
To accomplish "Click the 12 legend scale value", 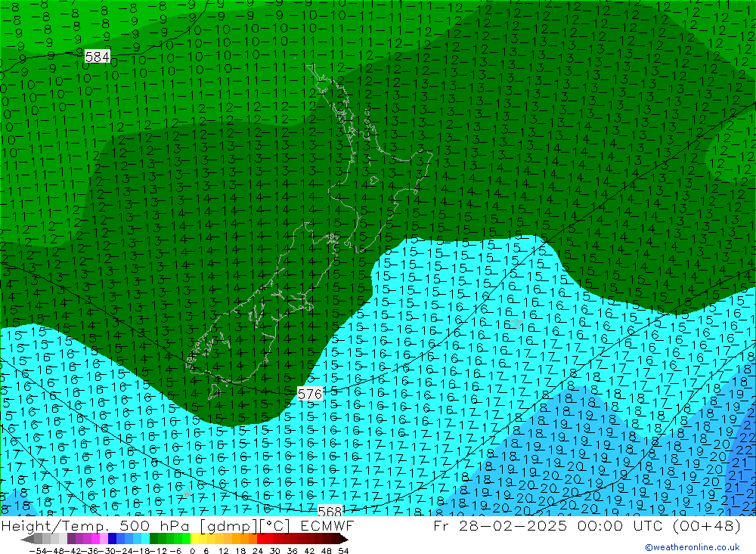I will pyautogui.click(x=223, y=551).
